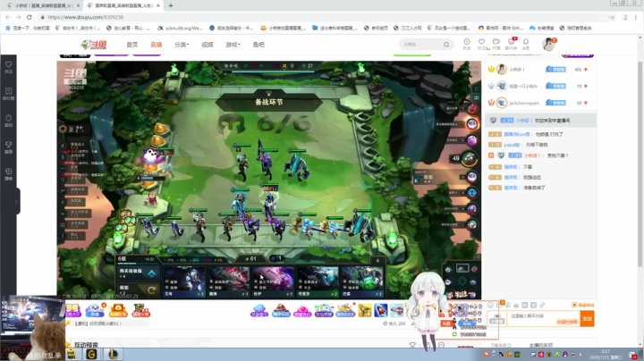Open the 首页 home tab

131,45
